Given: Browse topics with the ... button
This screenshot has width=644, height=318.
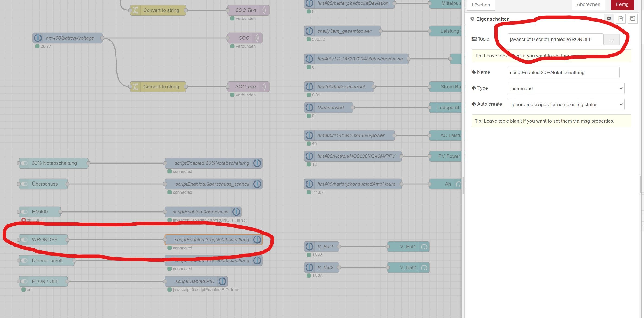Looking at the screenshot, I should pyautogui.click(x=611, y=39).
